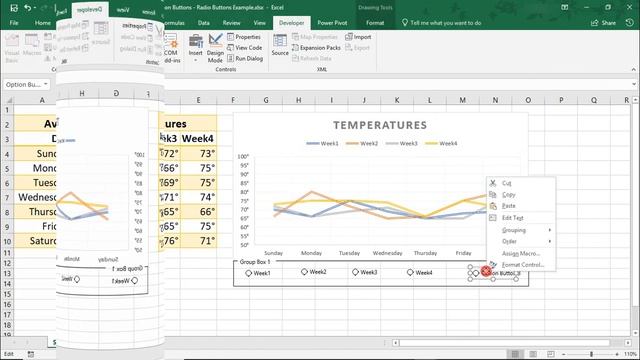Click the macro recording icon in status bar

(x=31, y=354)
